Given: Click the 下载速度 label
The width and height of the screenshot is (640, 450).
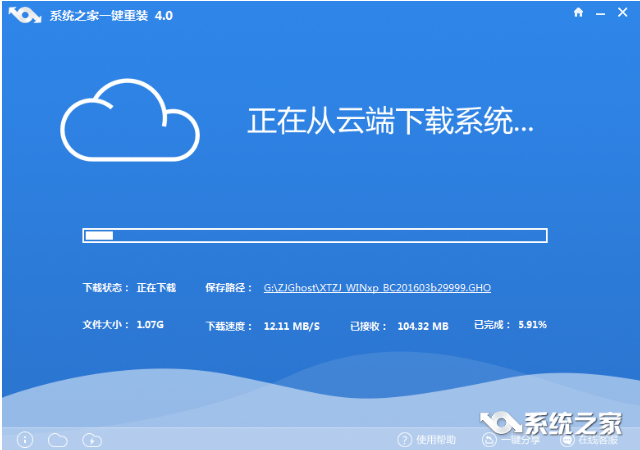Looking at the screenshot, I should tap(229, 326).
